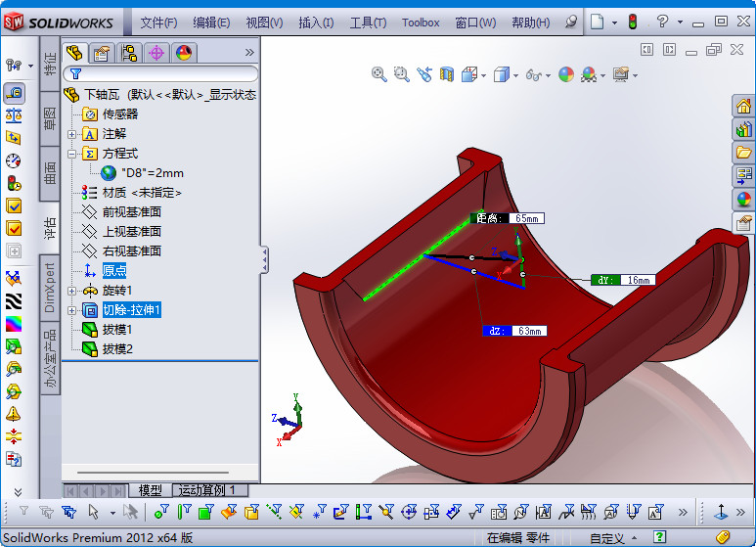Select the 拔模2 feature in tree
The width and height of the screenshot is (756, 547).
tap(117, 348)
